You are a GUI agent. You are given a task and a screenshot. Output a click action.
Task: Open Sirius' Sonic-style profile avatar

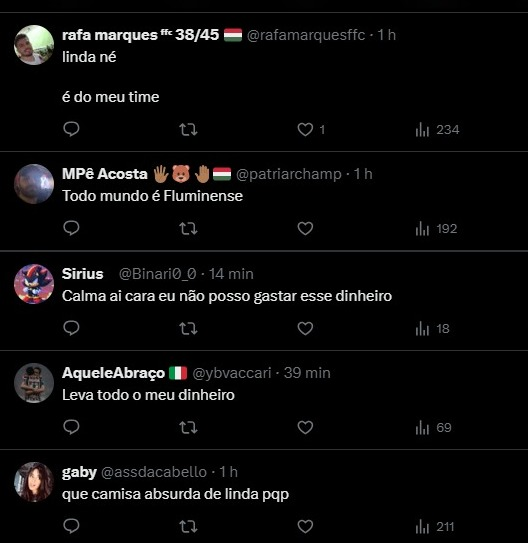pos(34,284)
